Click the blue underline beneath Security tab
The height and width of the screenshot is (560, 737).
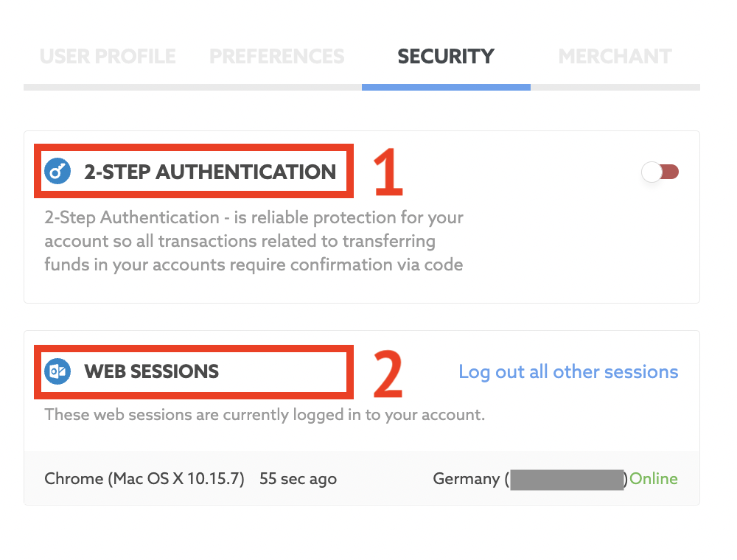446,88
